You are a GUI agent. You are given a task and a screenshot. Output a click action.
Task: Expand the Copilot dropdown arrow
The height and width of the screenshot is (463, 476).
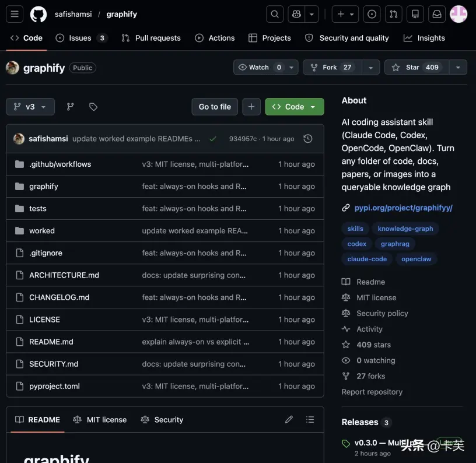click(311, 14)
